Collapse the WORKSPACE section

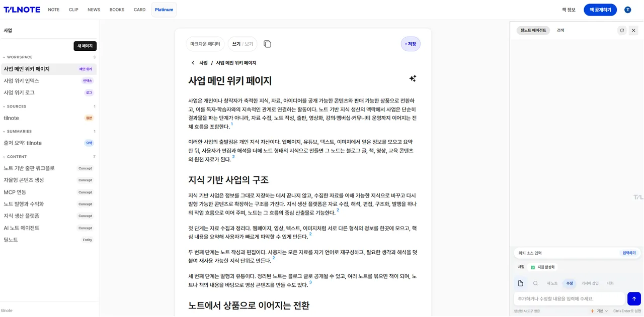click(x=18, y=57)
